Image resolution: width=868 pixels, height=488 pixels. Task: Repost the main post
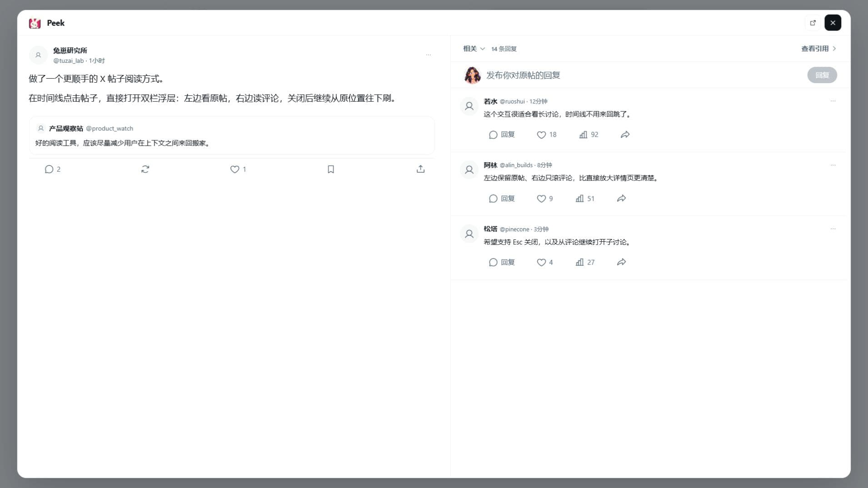[145, 169]
